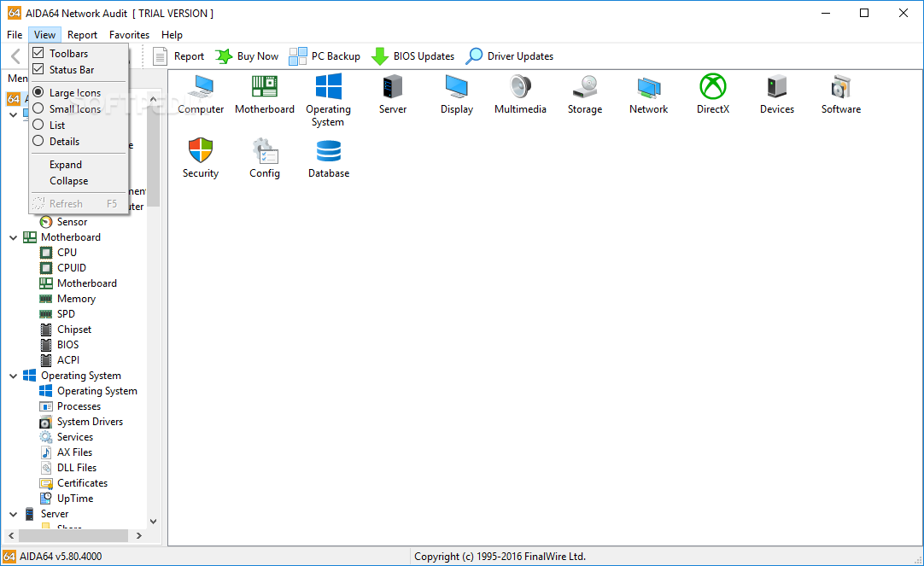
Task: Select AX Files in the tree
Action: 66,452
